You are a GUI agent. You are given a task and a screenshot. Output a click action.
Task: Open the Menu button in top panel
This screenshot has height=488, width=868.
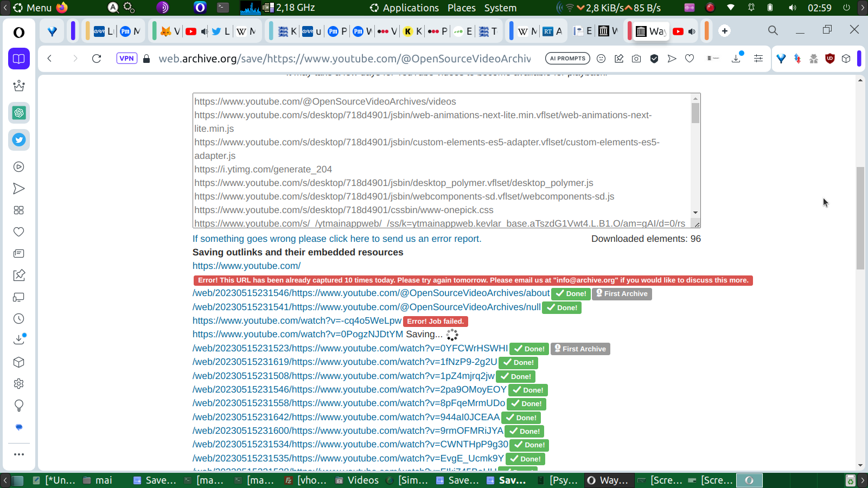33,8
